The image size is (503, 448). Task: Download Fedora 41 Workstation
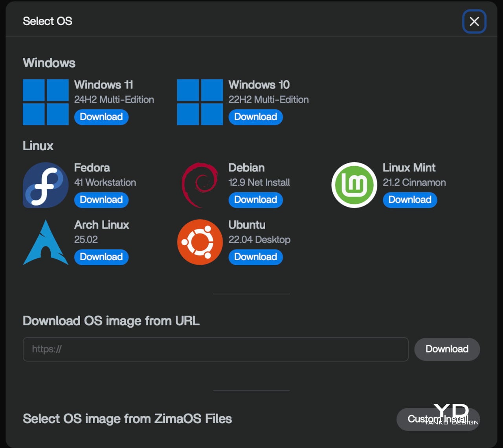[x=101, y=200]
